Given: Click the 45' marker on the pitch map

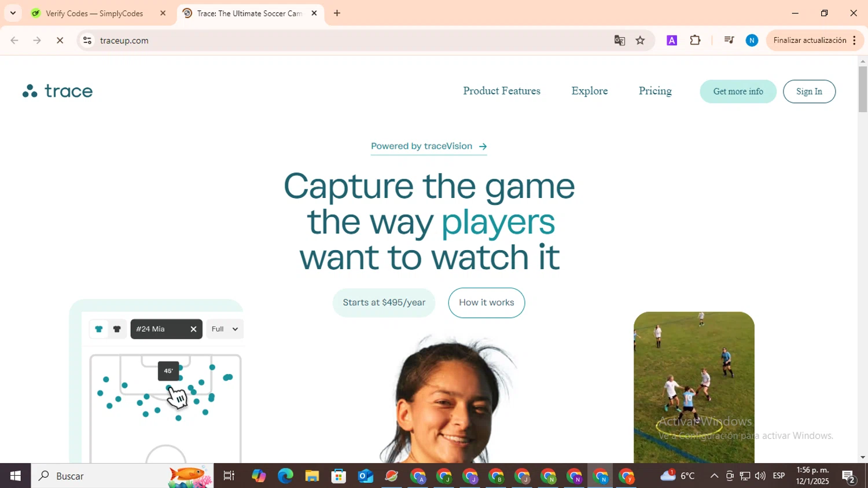Looking at the screenshot, I should pos(168,371).
